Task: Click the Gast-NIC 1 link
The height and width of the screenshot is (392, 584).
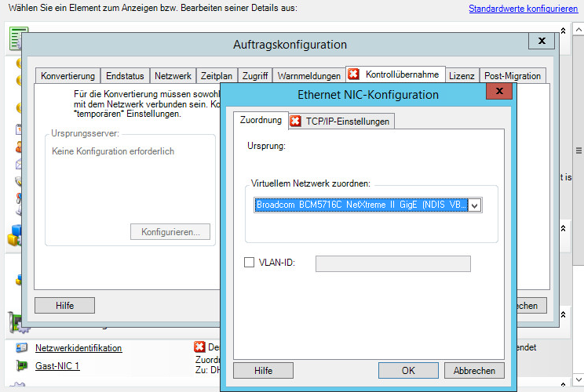Action: [x=57, y=366]
